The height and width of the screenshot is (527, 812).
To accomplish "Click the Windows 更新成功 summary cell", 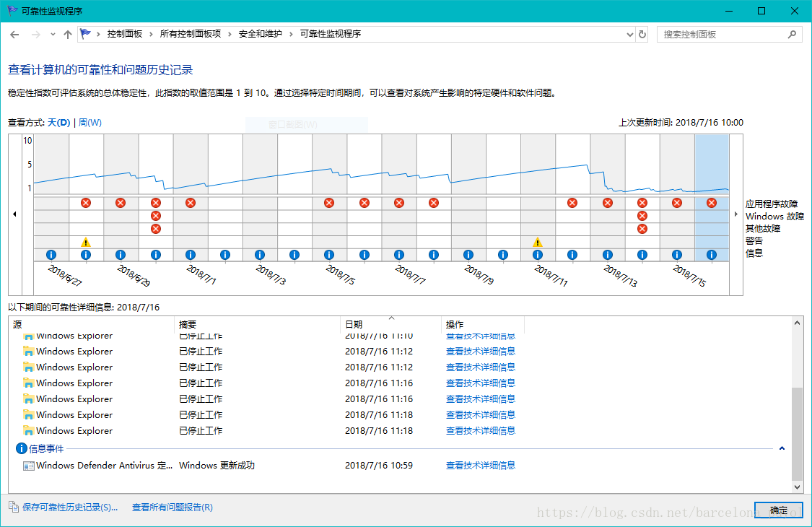I will pos(217,466).
